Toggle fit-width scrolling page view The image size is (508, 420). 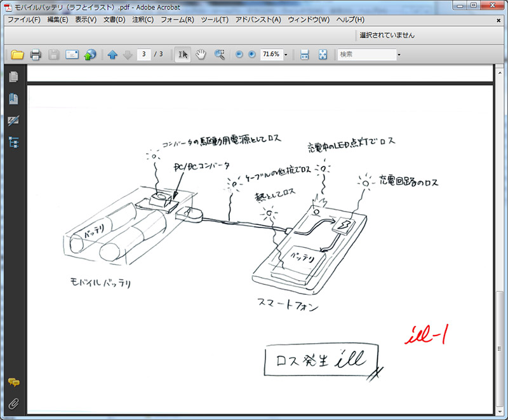pyautogui.click(x=305, y=55)
